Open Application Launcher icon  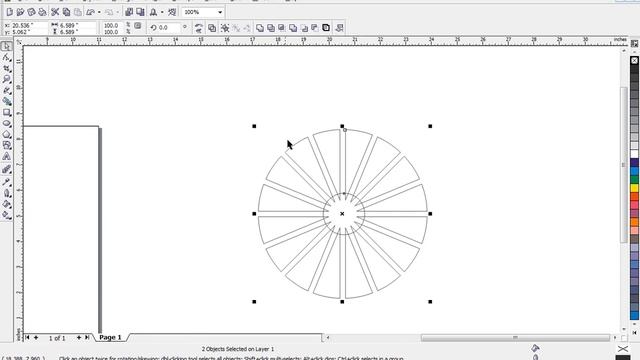(153, 12)
